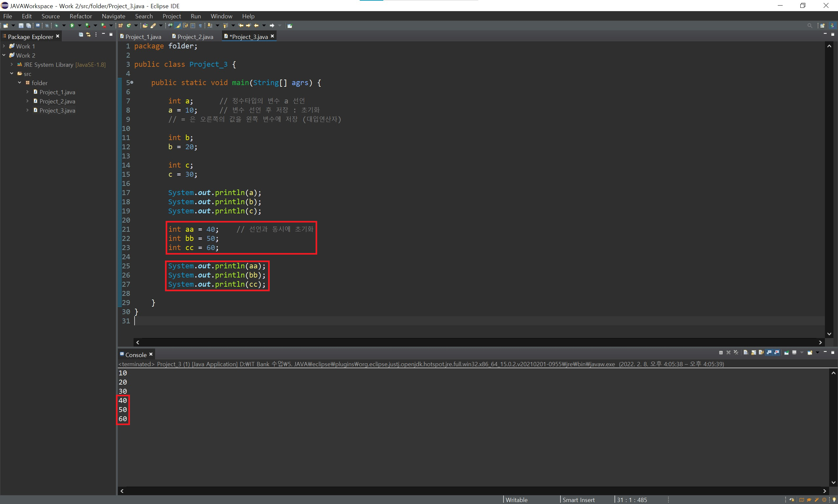Viewport: 838px width, 504px height.
Task: Close the Project_3.java editor tab
Action: coord(272,36)
